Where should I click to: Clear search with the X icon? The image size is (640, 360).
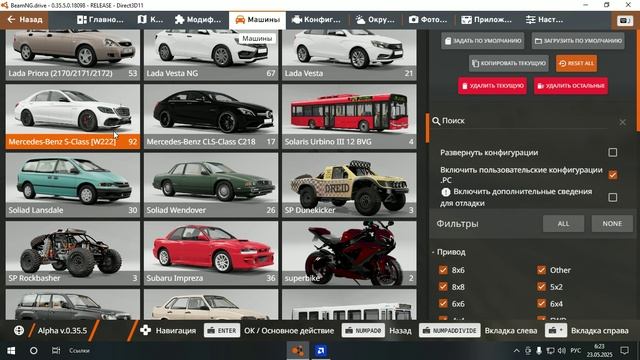(x=622, y=122)
